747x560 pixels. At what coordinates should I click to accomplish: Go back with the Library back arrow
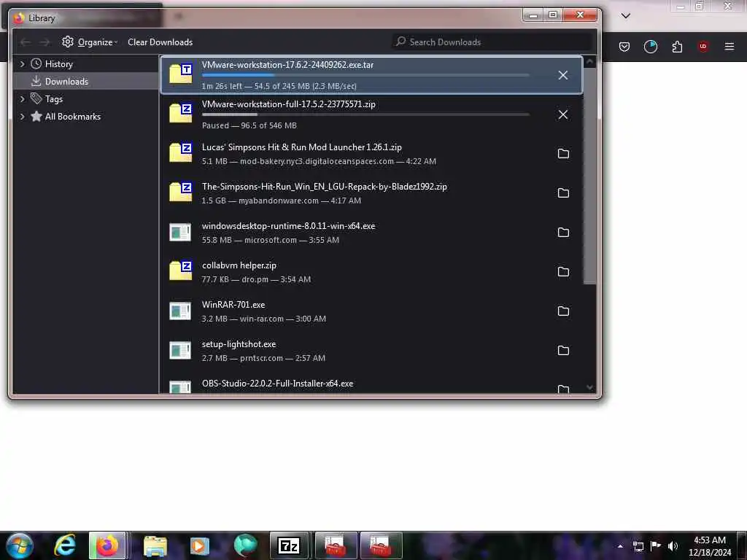pos(26,42)
